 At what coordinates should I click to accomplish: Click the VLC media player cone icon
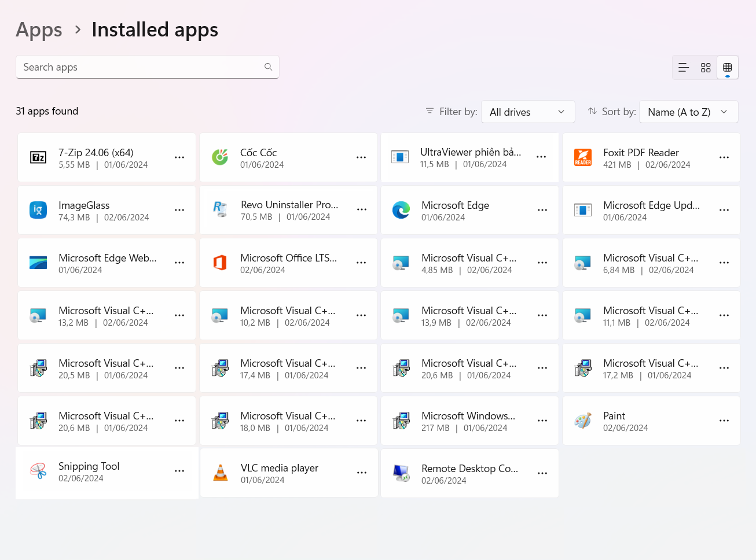coord(221,473)
